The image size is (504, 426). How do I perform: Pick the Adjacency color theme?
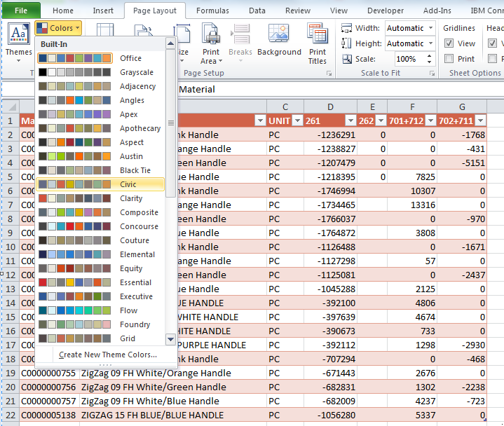click(x=101, y=86)
